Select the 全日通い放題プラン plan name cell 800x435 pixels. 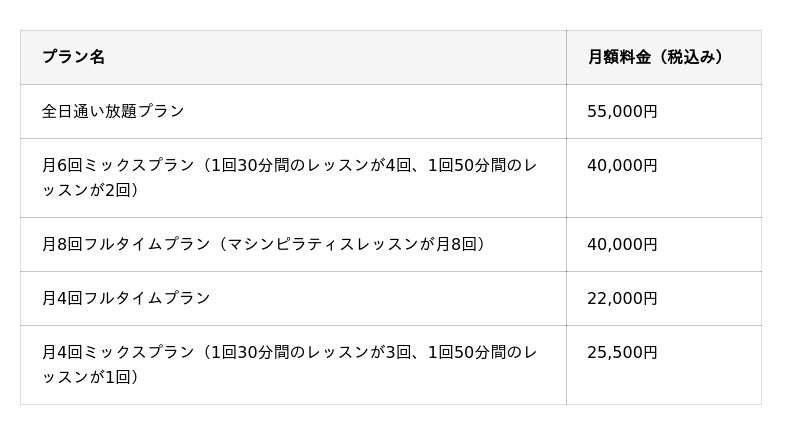(x=113, y=111)
